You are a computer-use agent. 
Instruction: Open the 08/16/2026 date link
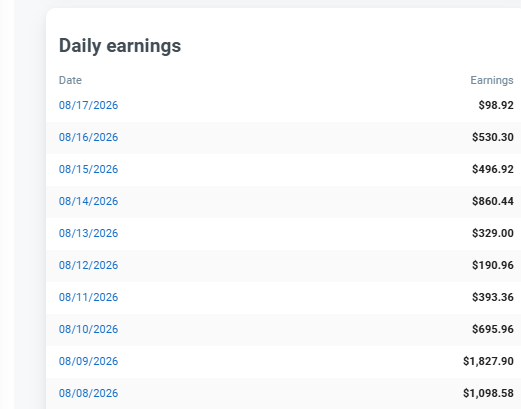click(88, 137)
